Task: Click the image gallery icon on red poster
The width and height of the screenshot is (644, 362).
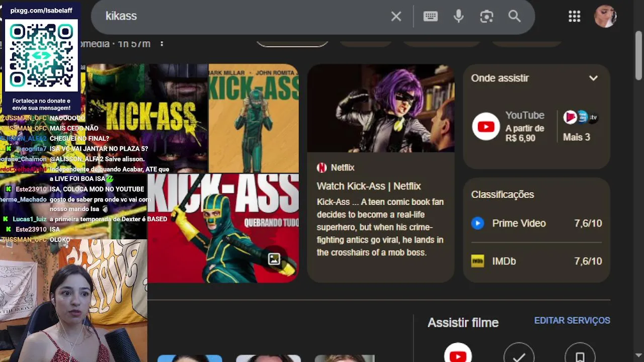Action: pos(274,259)
